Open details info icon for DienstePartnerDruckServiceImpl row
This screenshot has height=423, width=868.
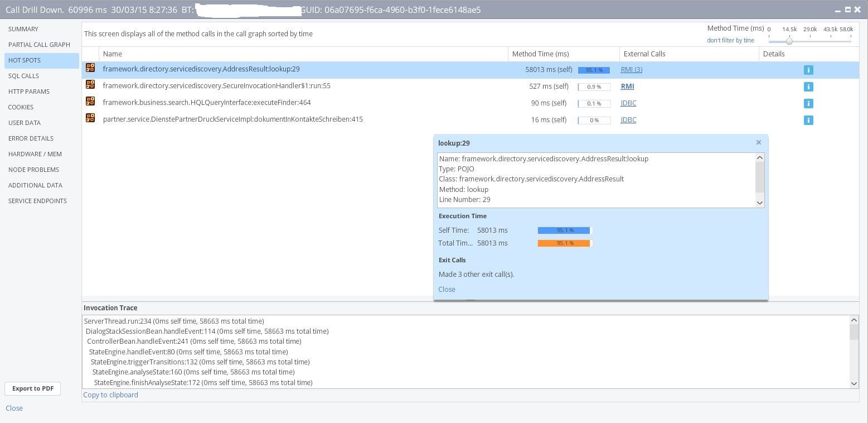click(x=808, y=120)
